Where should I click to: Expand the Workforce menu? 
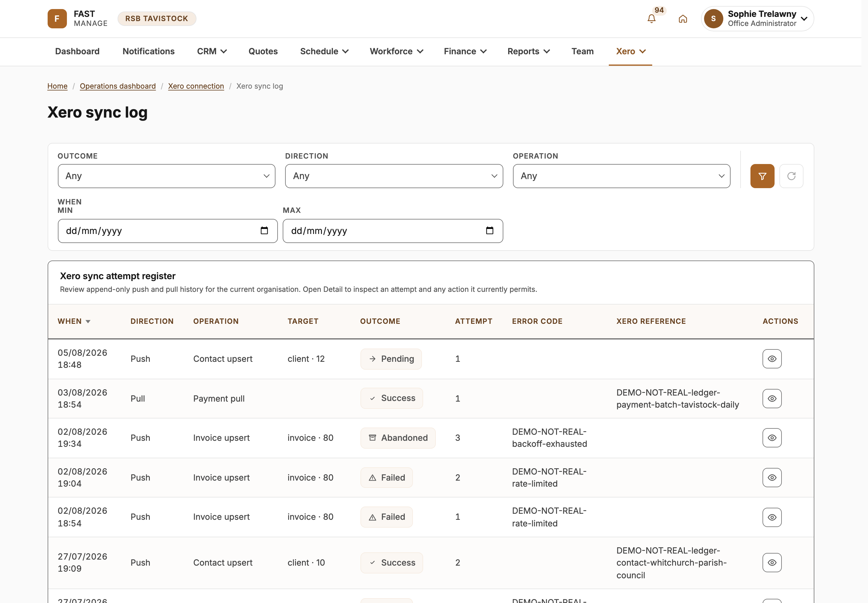pos(396,51)
